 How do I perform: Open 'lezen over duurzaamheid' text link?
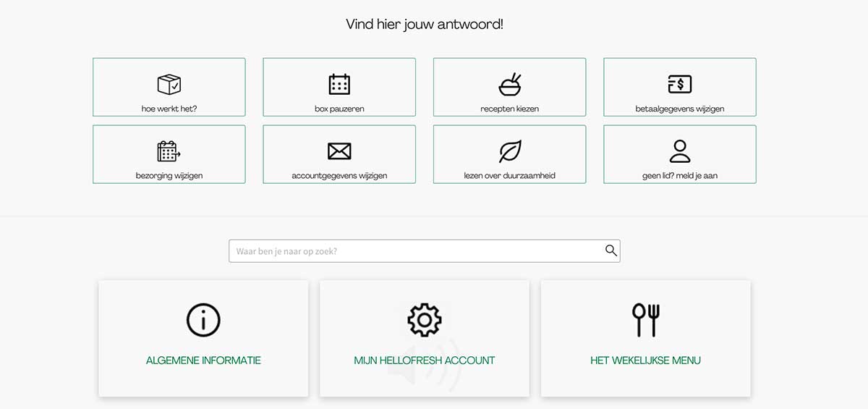pos(510,176)
